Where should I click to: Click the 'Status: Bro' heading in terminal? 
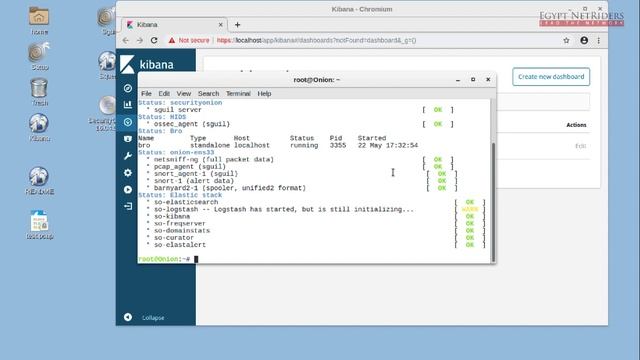(x=160, y=131)
